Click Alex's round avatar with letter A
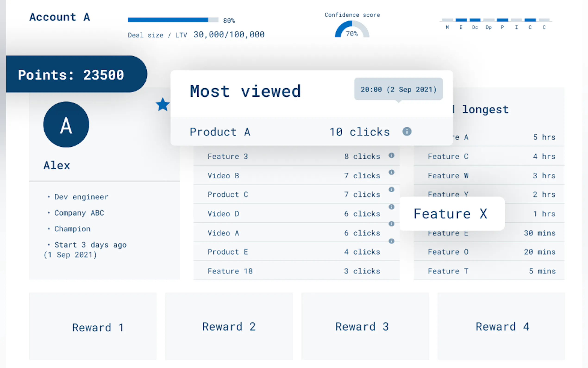 [x=66, y=125]
